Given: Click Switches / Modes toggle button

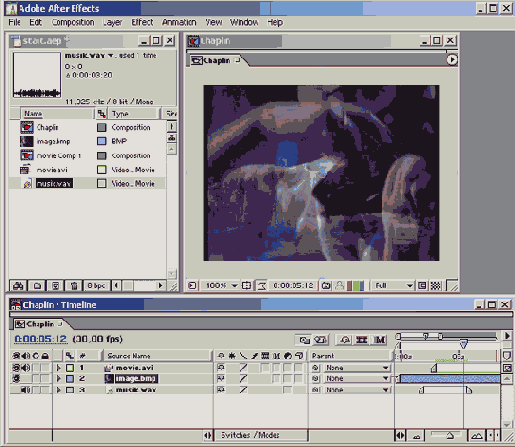Looking at the screenshot, I should click(261, 435).
